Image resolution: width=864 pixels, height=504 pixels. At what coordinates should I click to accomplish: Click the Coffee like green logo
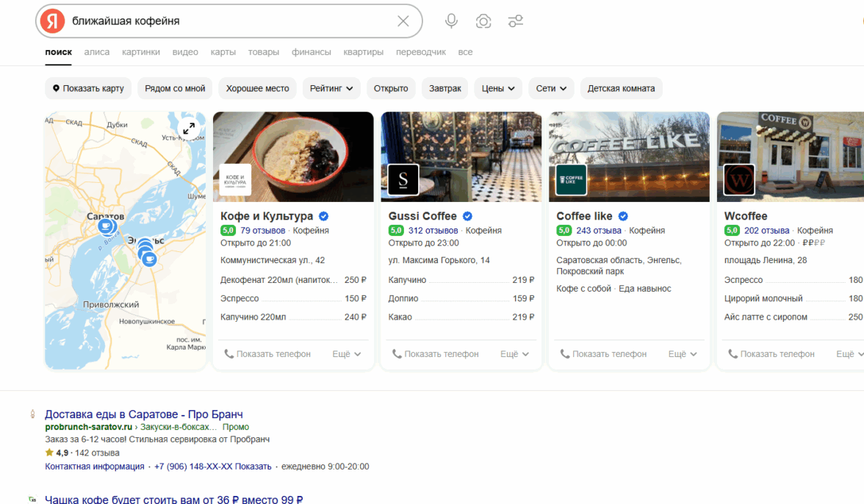[x=571, y=179]
